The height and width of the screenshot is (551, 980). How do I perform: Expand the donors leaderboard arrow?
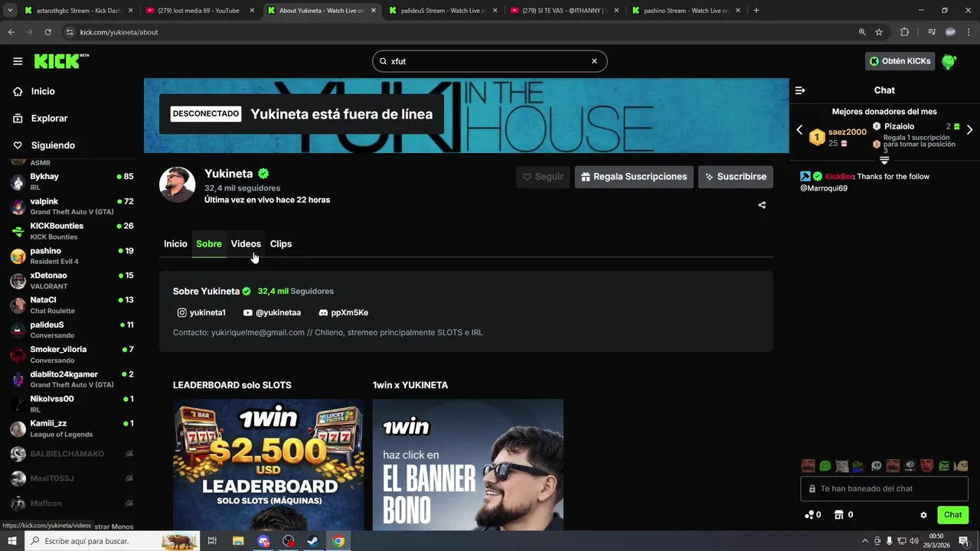click(884, 161)
